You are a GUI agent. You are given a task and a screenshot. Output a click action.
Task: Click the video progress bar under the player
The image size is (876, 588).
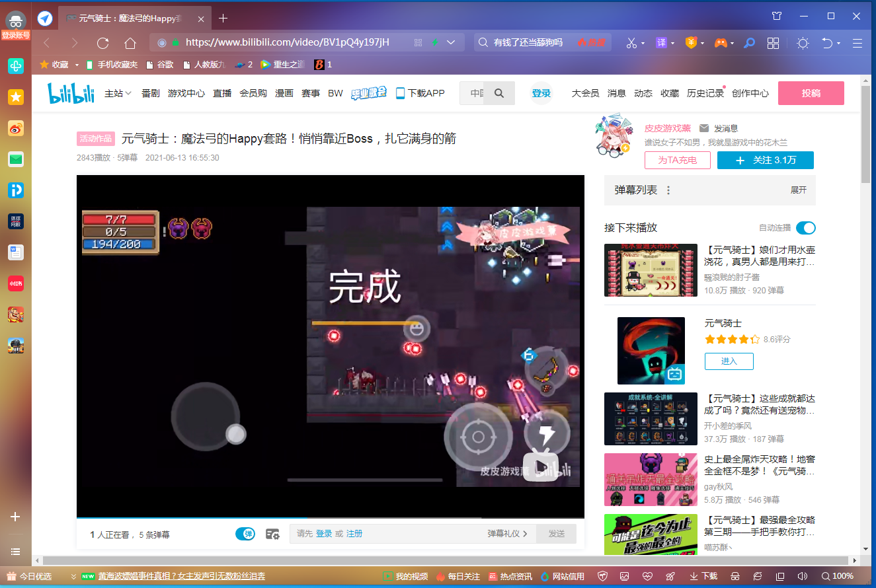click(331, 517)
